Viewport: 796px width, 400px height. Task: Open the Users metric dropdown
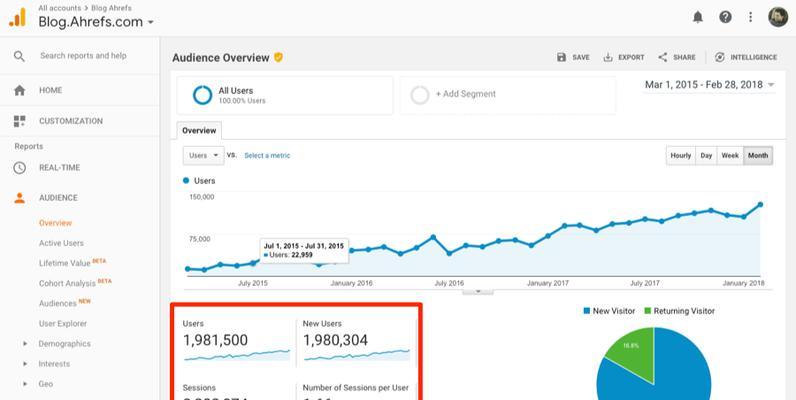(x=203, y=156)
